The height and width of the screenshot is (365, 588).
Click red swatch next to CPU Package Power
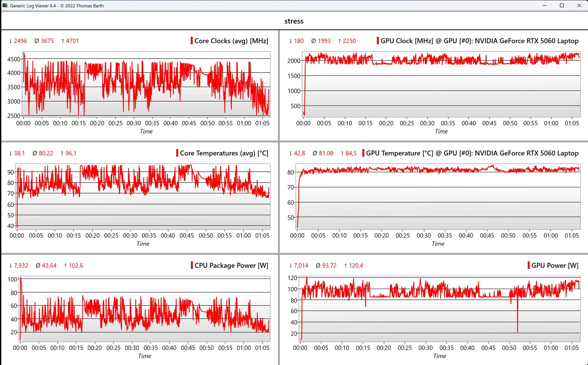192,265
